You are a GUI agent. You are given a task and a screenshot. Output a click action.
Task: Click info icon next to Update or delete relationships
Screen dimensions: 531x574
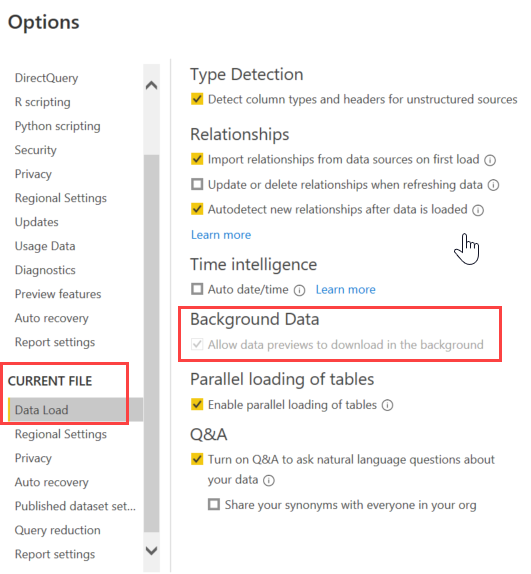pos(493,185)
